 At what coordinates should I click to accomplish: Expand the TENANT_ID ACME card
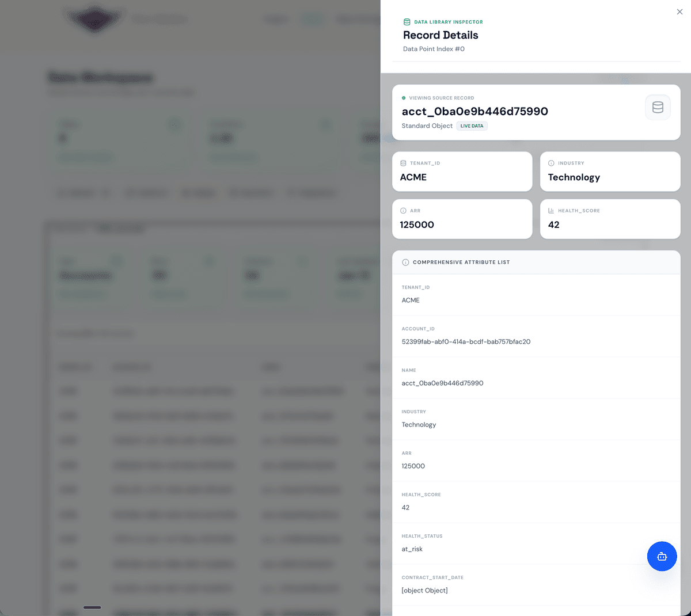pos(462,171)
